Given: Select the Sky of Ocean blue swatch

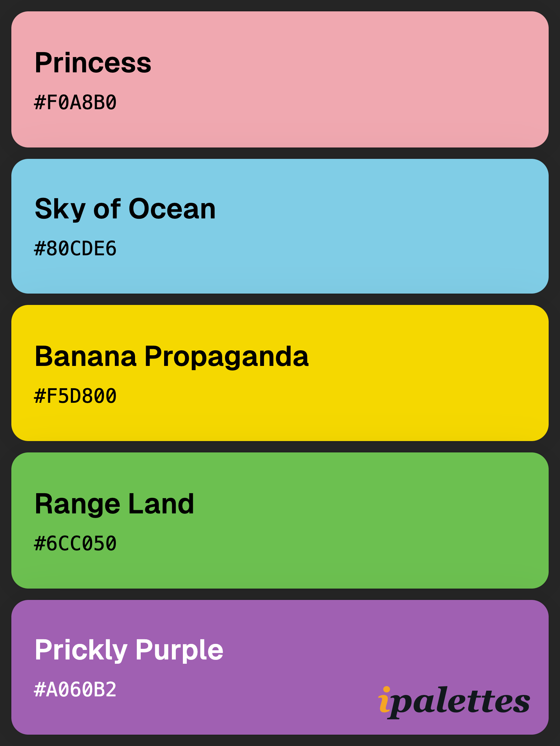Looking at the screenshot, I should pos(280,226).
